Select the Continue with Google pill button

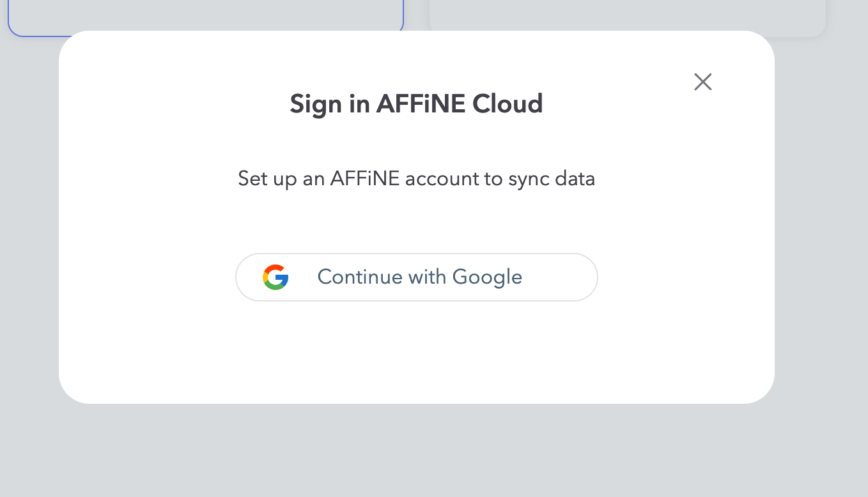(x=417, y=277)
